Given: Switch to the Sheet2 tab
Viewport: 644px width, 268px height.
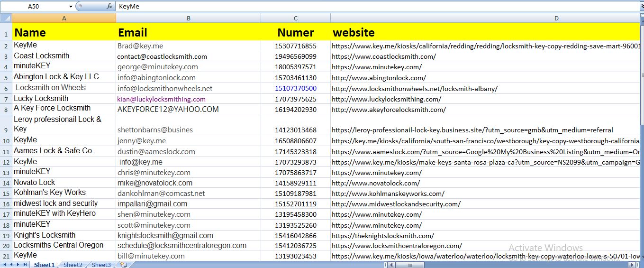Looking at the screenshot, I should pos(73,265).
